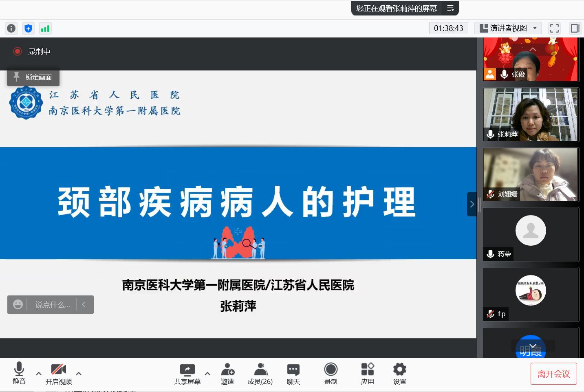This screenshot has width=584, height=392.
Task: Click the Leave Meeting (离开会议) button
Action: point(553,374)
